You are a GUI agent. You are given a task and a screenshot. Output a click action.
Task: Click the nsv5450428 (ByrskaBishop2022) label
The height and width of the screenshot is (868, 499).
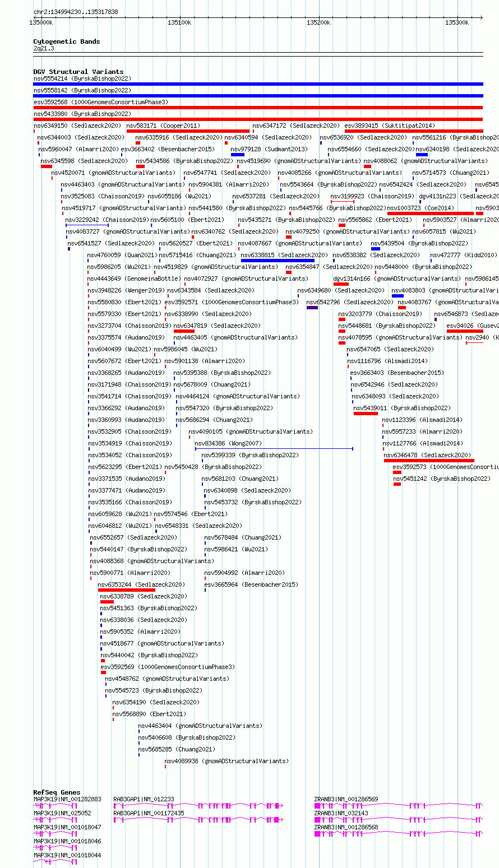(213, 467)
